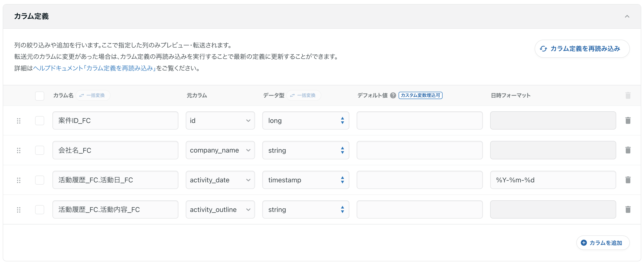The image size is (644, 265).
Task: Open the ヘルプドキュメント カラム定義を再読み込み link
Action: (94, 68)
